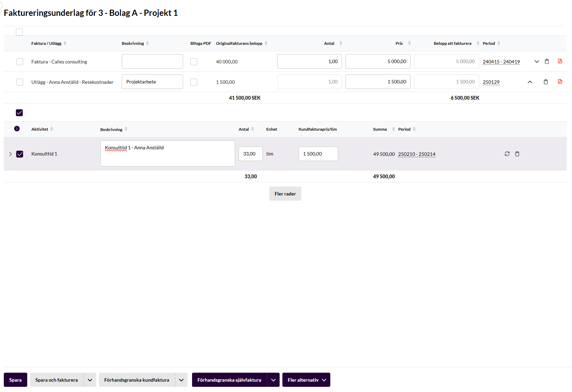Image resolution: width=572 pixels, height=392 pixels.
Task: Sort by Originalfakturans belopp column
Action: [x=266, y=43]
